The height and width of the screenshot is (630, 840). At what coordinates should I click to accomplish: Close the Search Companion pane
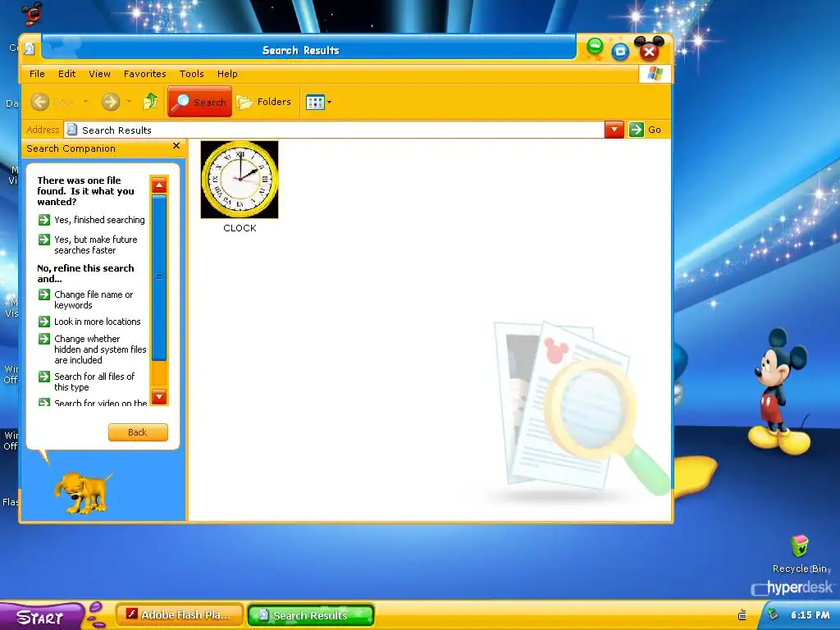[176, 146]
